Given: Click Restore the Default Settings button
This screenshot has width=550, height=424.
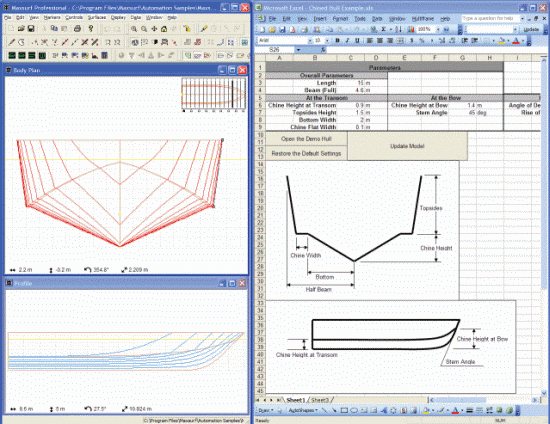Looking at the screenshot, I should pyautogui.click(x=306, y=153).
